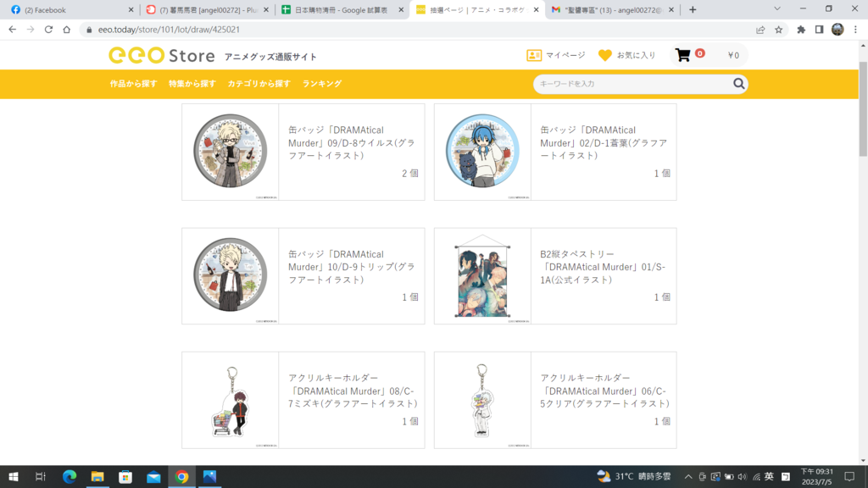Click the address bar URL

pyautogui.click(x=169, y=30)
